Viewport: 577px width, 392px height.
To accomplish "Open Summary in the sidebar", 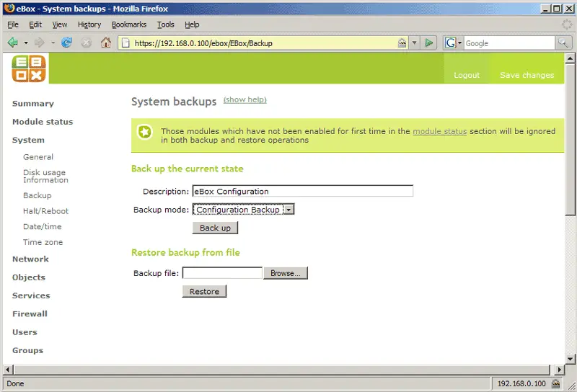I will [33, 104].
